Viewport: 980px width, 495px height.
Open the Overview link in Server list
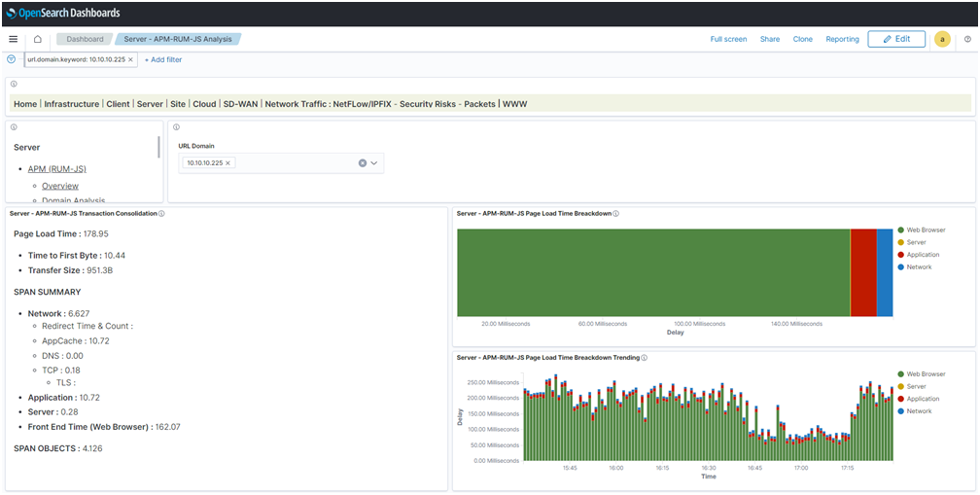[x=60, y=187]
